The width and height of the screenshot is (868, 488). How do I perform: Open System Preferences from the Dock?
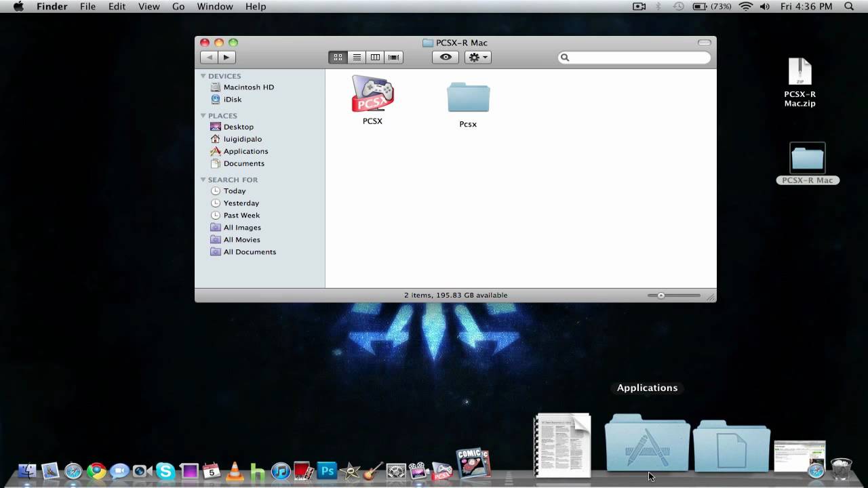(396, 471)
